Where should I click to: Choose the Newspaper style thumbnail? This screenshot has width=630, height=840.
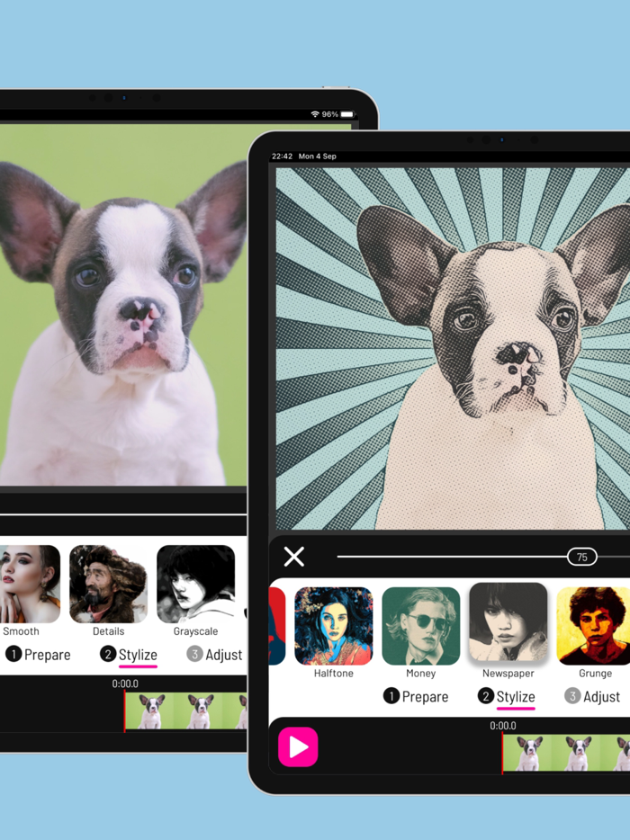pos(508,622)
